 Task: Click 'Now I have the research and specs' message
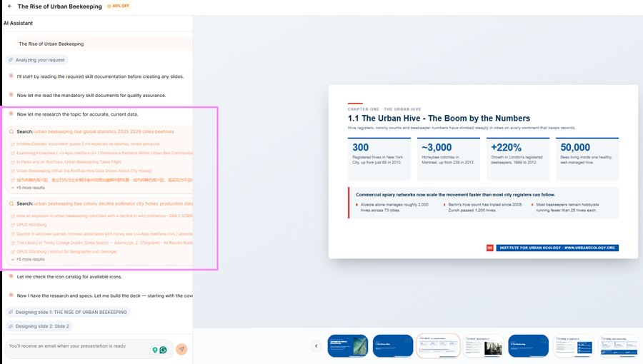pyautogui.click(x=104, y=295)
